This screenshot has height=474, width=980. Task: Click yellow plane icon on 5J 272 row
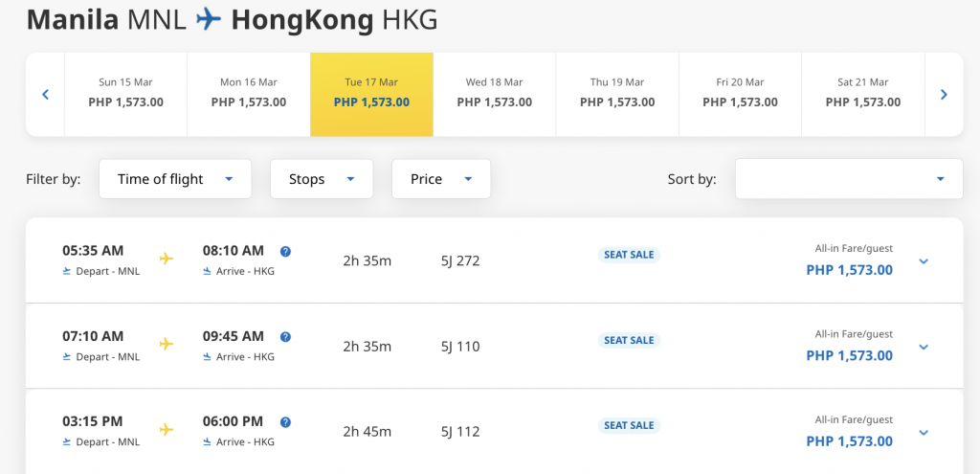166,259
